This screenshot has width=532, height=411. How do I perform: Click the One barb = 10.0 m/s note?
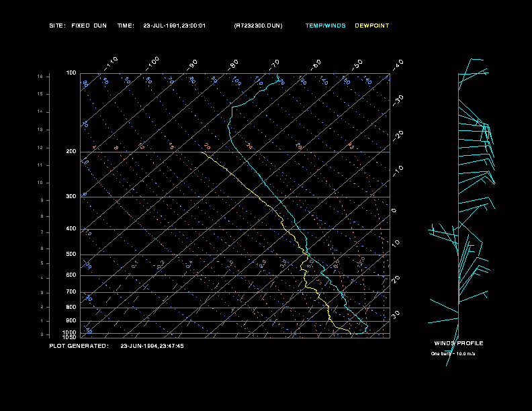pyautogui.click(x=453, y=354)
